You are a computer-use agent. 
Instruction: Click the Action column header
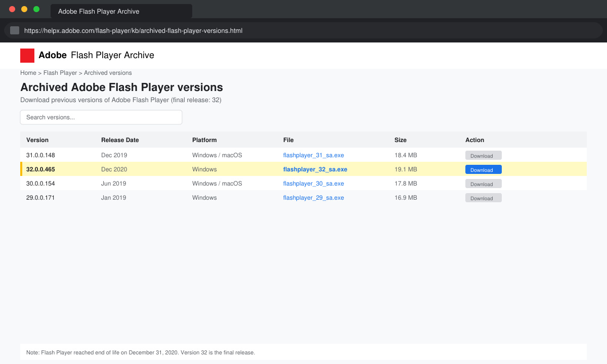tap(475, 140)
